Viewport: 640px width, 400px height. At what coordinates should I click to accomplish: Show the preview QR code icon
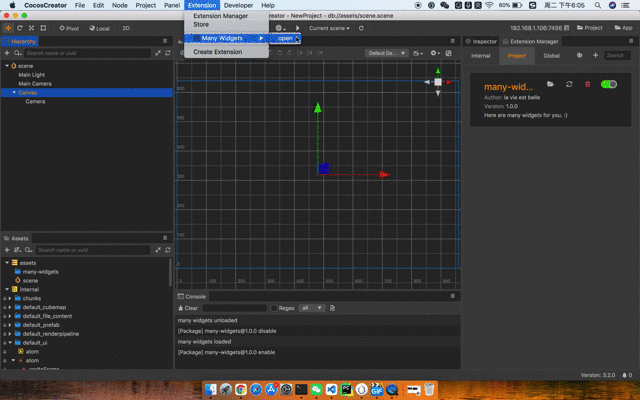(x=567, y=28)
